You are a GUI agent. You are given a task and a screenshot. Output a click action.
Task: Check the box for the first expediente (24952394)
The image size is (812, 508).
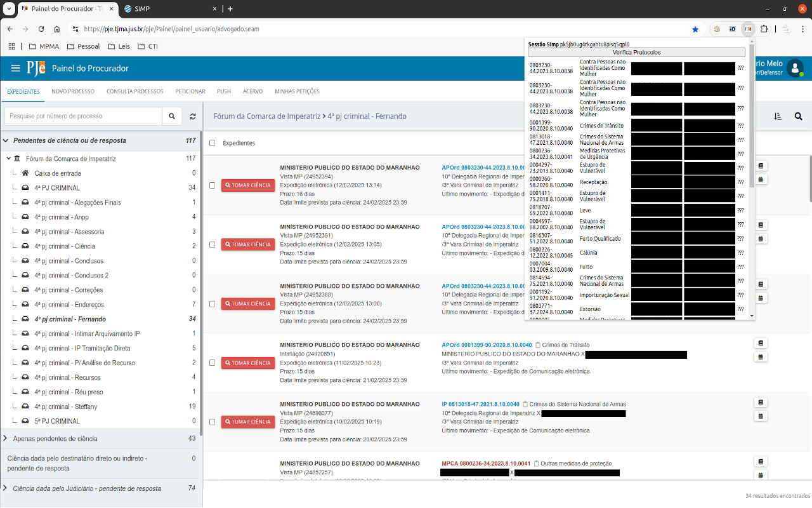point(213,185)
